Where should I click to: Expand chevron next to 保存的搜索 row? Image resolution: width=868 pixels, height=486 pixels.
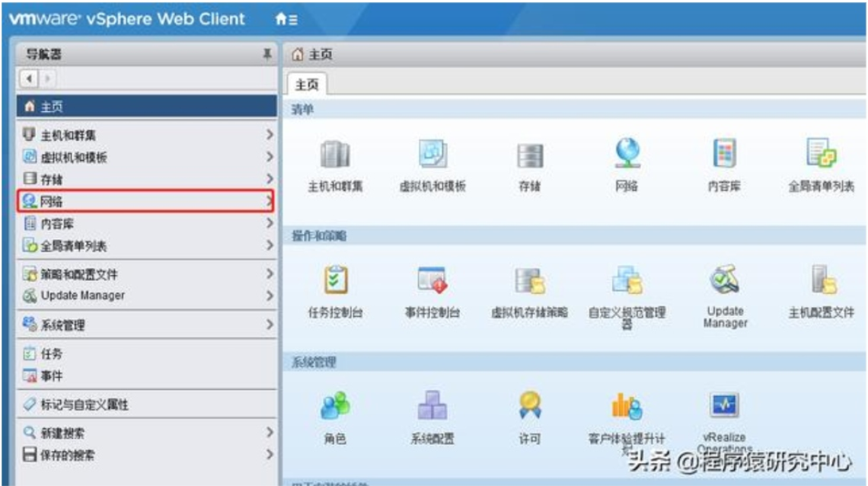coord(270,455)
